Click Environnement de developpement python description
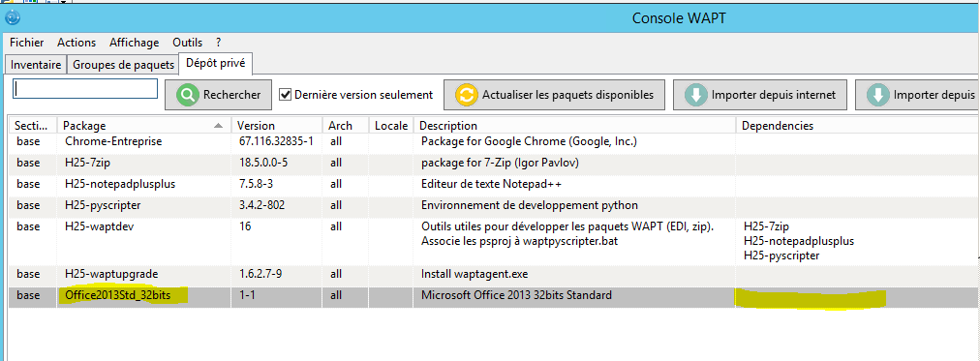Viewport: 980px width, 361px height. pos(530,205)
